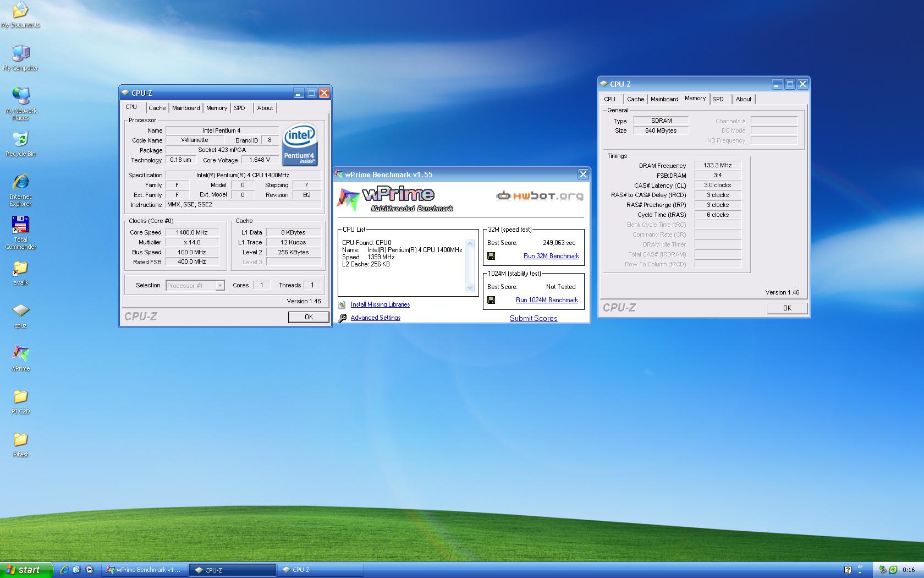Click Intel Pentium 4 logo in CPU-Z
Image resolution: width=924 pixels, height=578 pixels.
coord(300,145)
